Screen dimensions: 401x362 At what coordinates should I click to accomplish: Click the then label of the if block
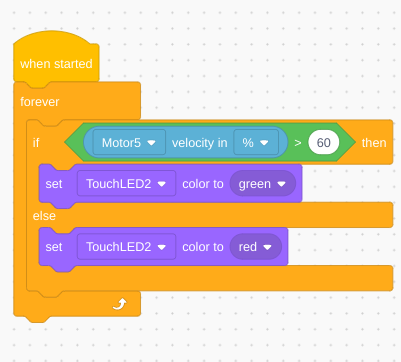[374, 143]
